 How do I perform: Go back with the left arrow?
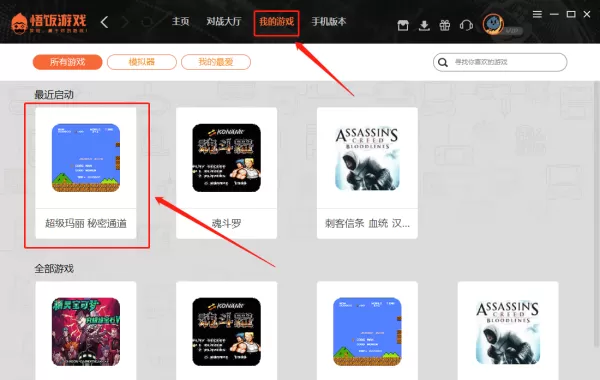click(x=104, y=22)
